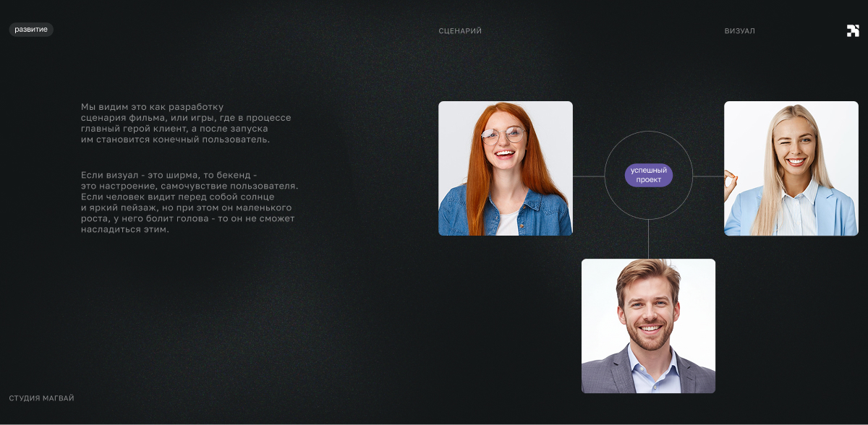This screenshot has width=868, height=425.
Task: Click the line 'главный герой клиент, а после запуска'
Action: [x=174, y=129]
